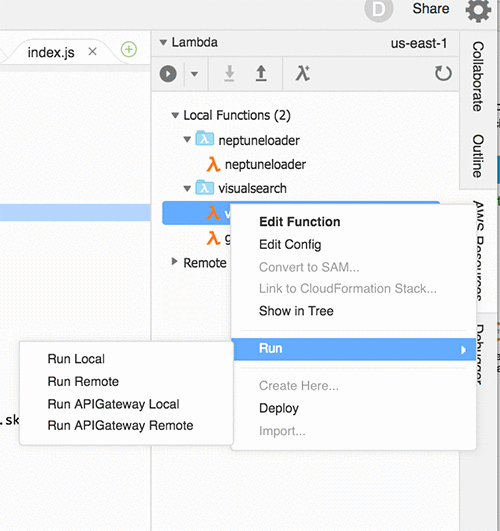Open the Collaborate side panel tab
The image size is (500, 531).
tap(478, 77)
